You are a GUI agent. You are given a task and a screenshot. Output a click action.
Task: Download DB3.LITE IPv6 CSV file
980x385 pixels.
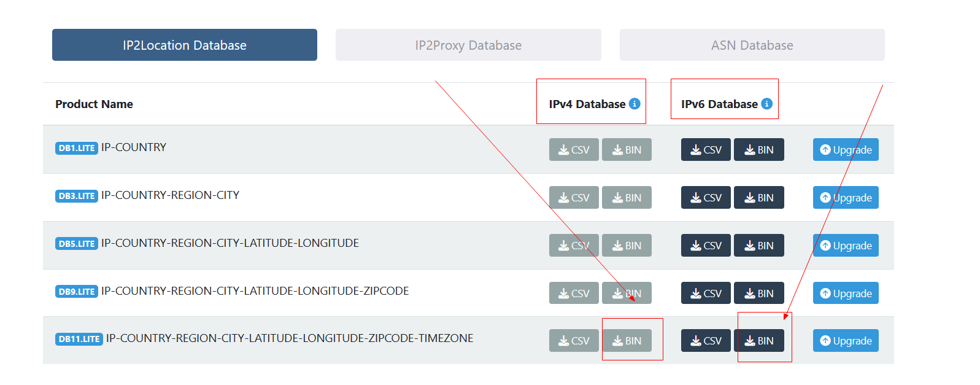706,198
